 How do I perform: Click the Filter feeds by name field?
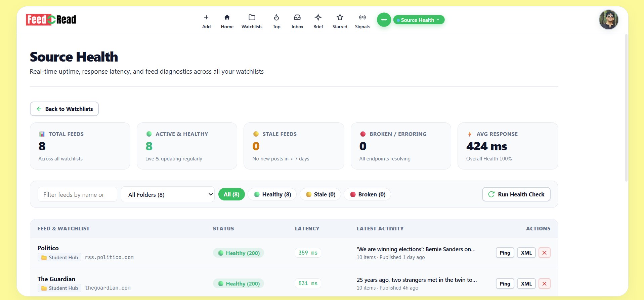click(77, 194)
